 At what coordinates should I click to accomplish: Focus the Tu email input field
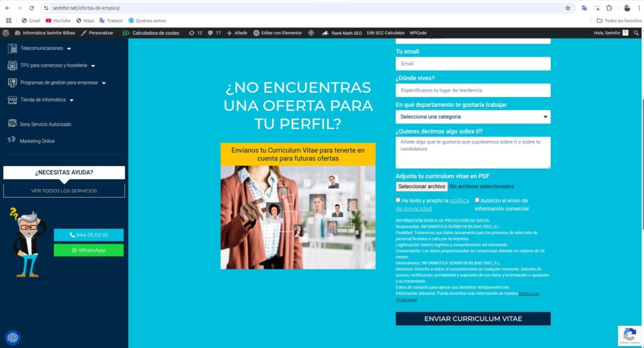click(x=473, y=64)
